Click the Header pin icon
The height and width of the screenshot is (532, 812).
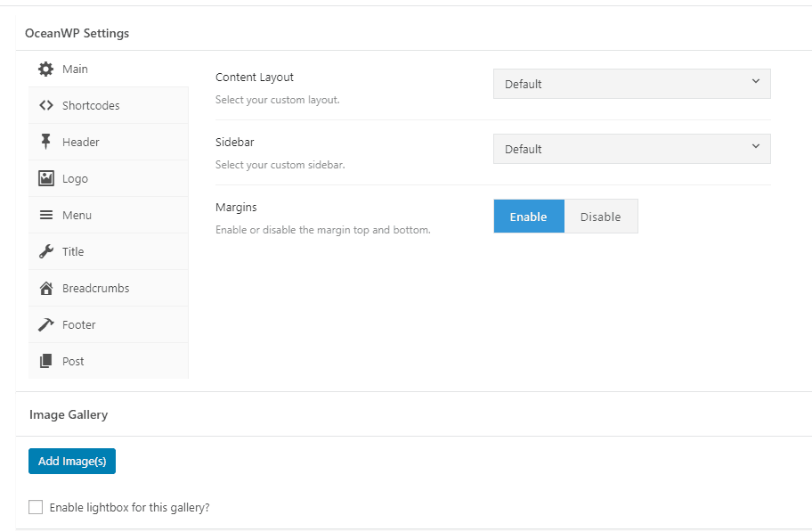tap(46, 142)
